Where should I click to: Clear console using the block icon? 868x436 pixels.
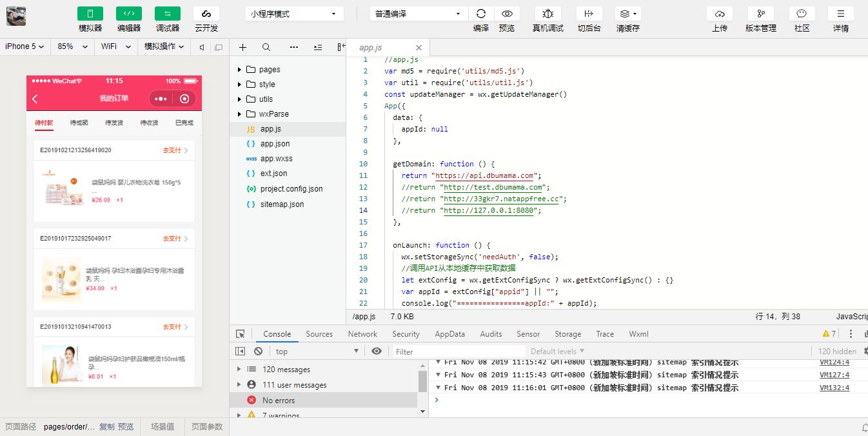(x=258, y=352)
